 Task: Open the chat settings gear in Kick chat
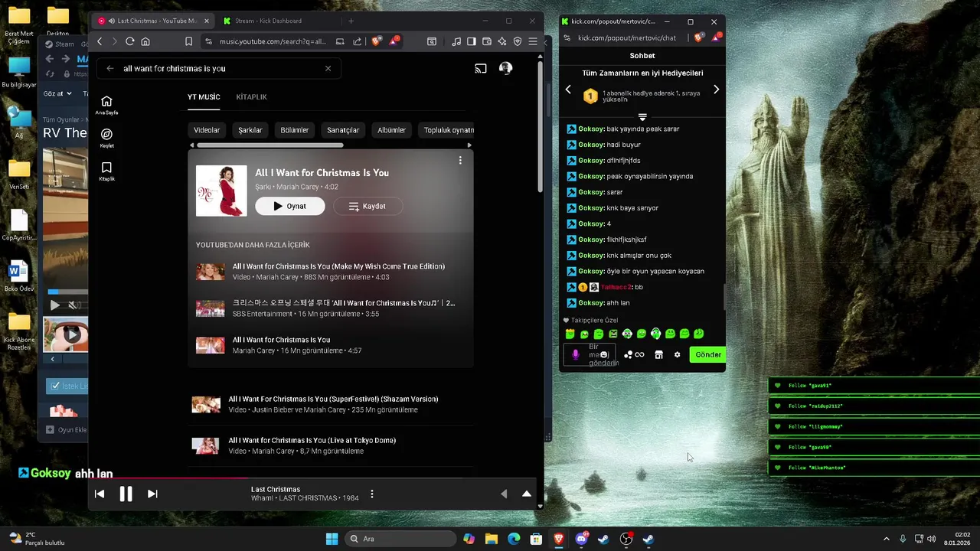tap(677, 355)
